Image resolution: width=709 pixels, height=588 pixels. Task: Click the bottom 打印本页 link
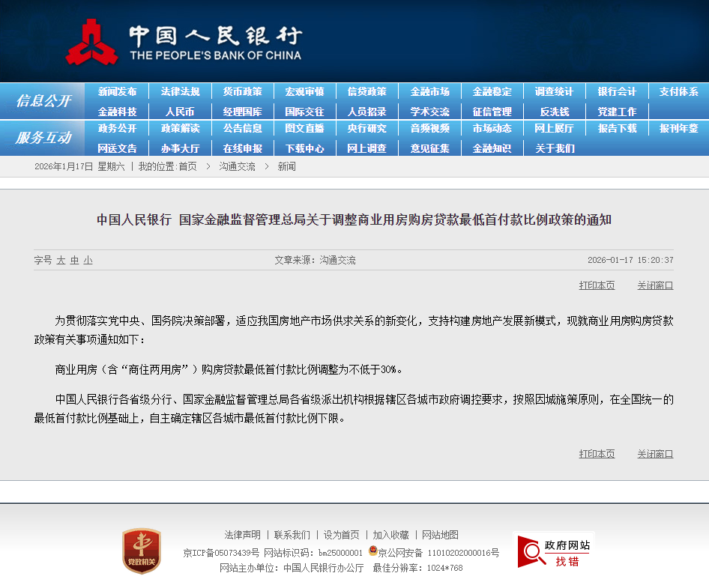597,454
